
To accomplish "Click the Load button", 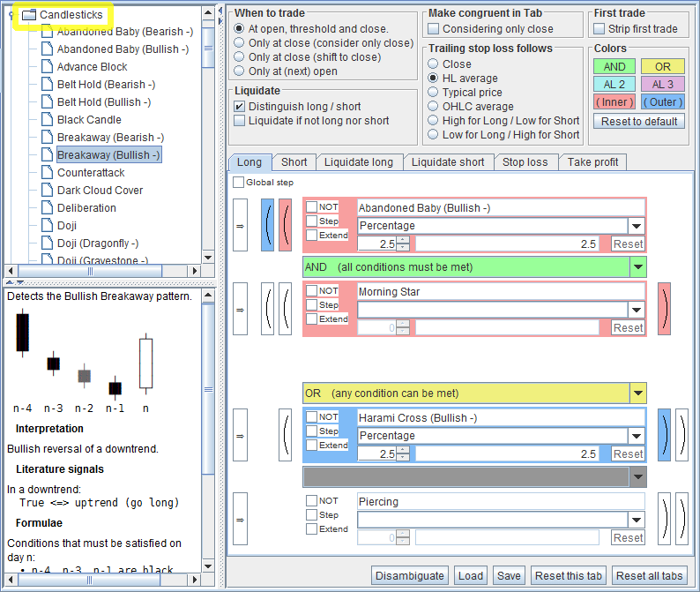I will point(471,576).
